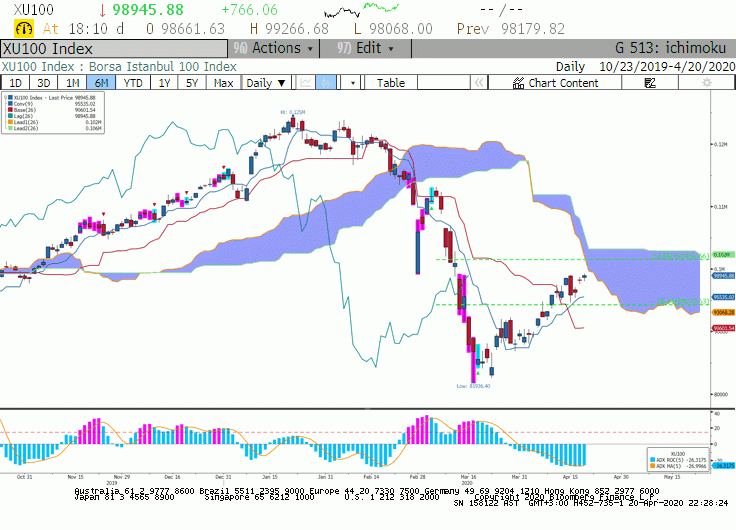
Task: Open the chart settings gear icon
Action: (x=706, y=83)
